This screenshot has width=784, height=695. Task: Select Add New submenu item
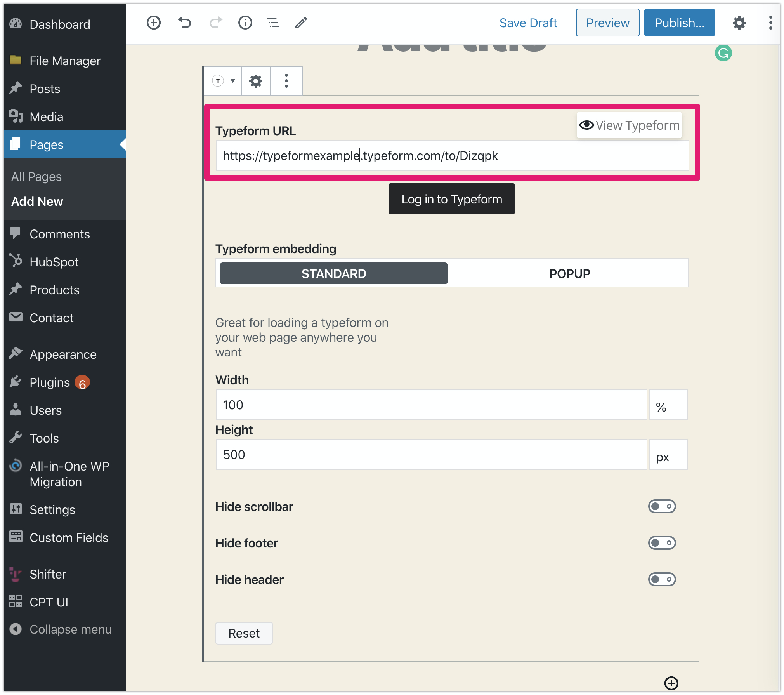(x=37, y=202)
